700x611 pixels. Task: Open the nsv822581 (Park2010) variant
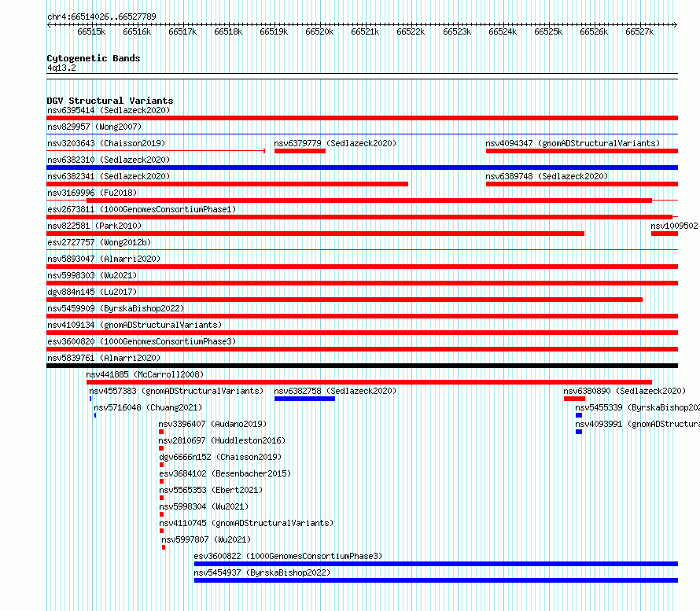[x=94, y=226]
